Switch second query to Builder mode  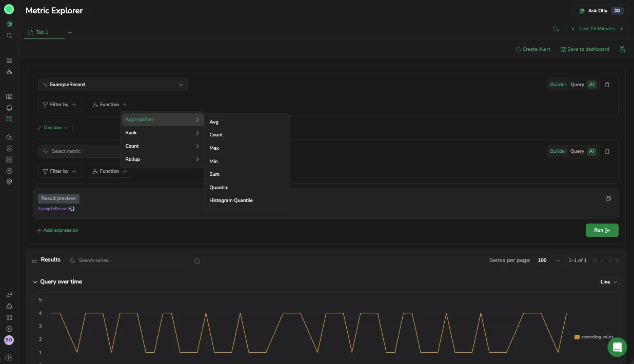click(x=558, y=151)
